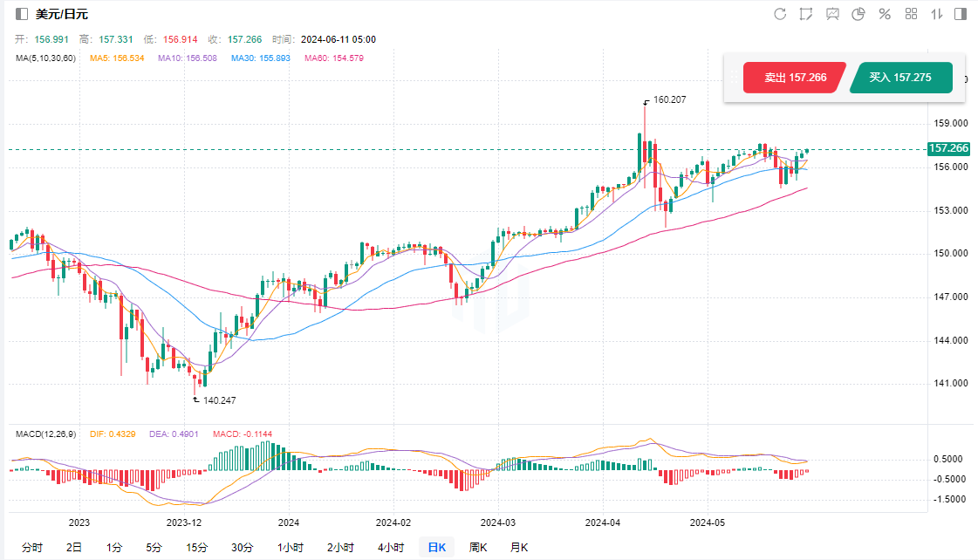Click the MACD(12,26,9) indicator label
This screenshot has width=978, height=560.
pos(47,434)
